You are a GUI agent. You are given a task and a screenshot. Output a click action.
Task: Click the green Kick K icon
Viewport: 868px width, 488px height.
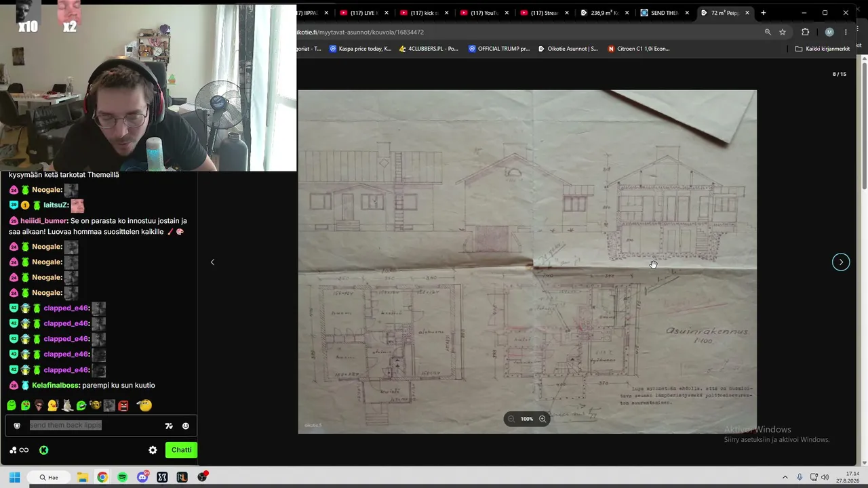pos(43,450)
